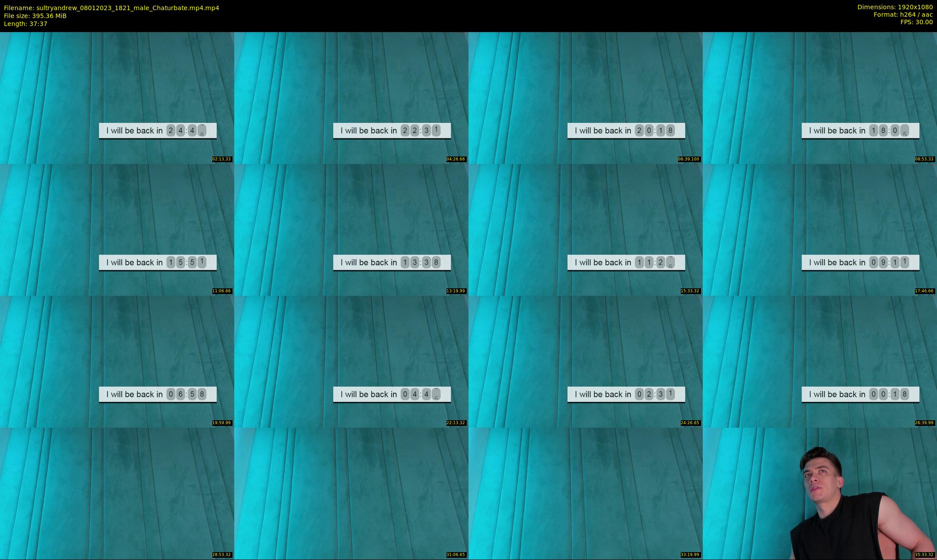Image resolution: width=937 pixels, height=560 pixels.
Task: Click the countdown banner reading 13:38
Action: coord(392,262)
